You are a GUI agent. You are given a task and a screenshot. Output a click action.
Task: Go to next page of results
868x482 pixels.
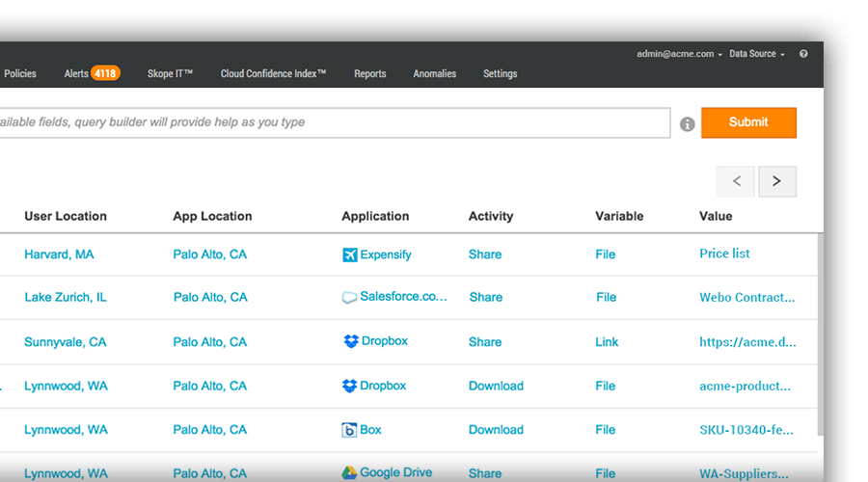pyautogui.click(x=777, y=181)
